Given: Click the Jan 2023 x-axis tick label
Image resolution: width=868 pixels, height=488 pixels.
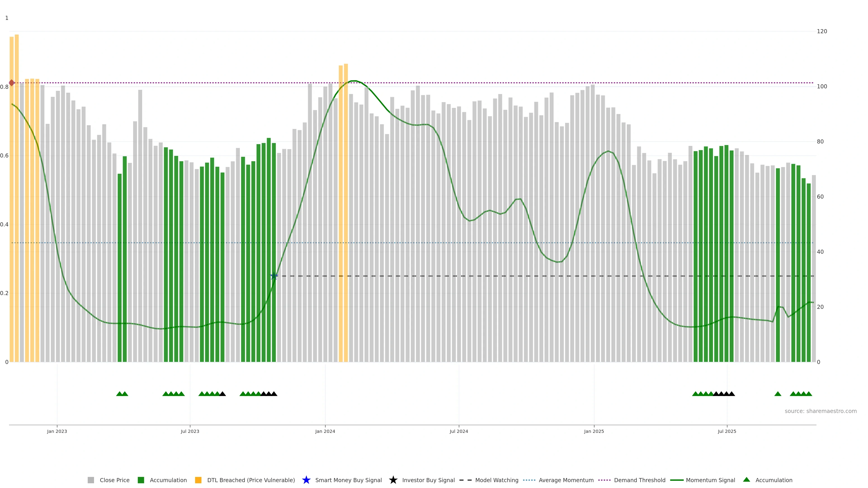Looking at the screenshot, I should [57, 431].
